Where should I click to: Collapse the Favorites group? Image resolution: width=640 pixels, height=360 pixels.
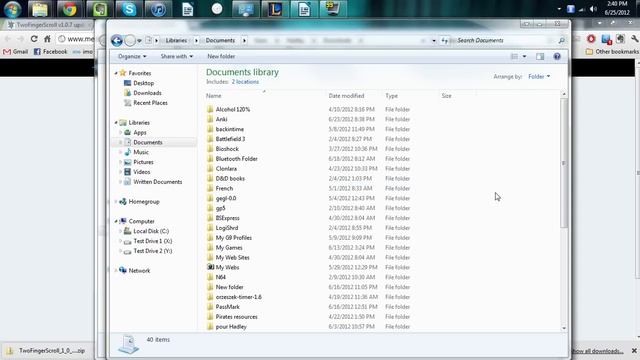click(116, 73)
